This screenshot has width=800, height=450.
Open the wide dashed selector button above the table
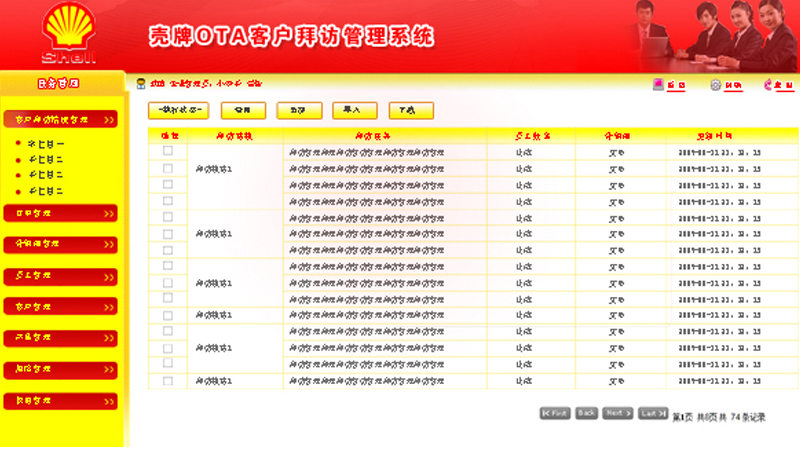(x=179, y=110)
